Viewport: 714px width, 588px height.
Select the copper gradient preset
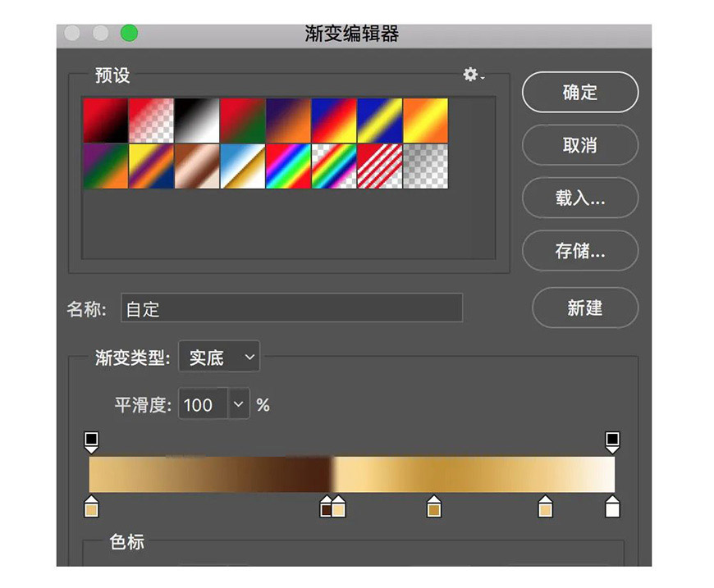[198, 164]
